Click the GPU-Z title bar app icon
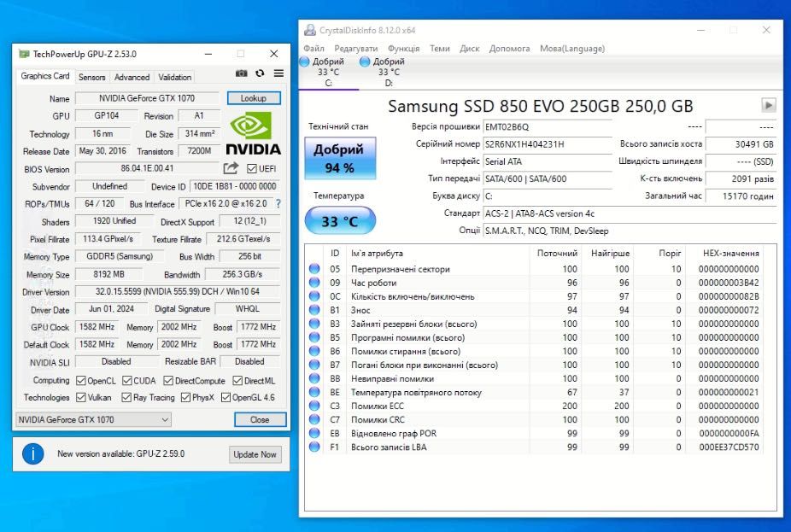The height and width of the screenshot is (532, 791). [x=24, y=54]
